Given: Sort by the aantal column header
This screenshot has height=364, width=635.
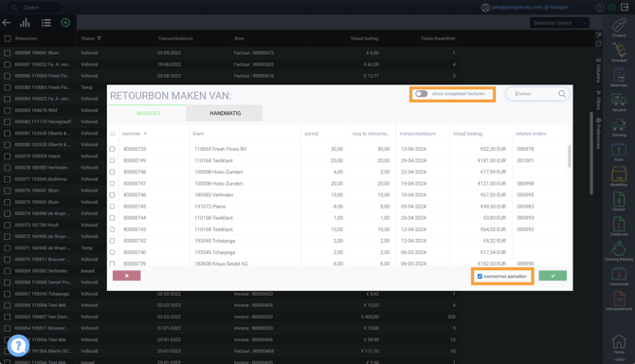Looking at the screenshot, I should pos(311,134).
